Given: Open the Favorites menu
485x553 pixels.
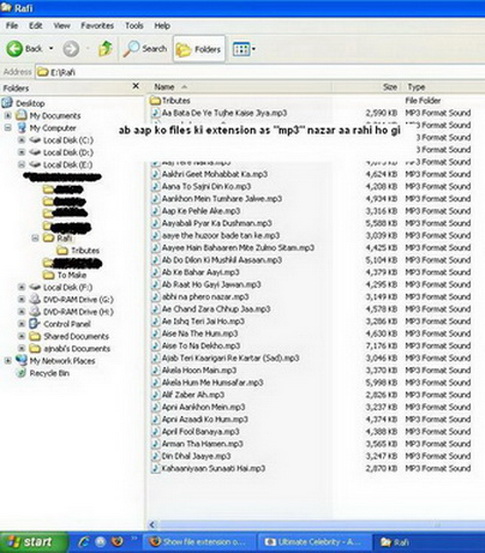Looking at the screenshot, I should (x=97, y=26).
